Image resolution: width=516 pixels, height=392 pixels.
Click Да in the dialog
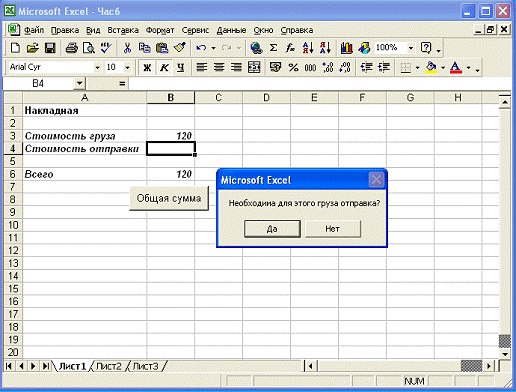point(272,229)
